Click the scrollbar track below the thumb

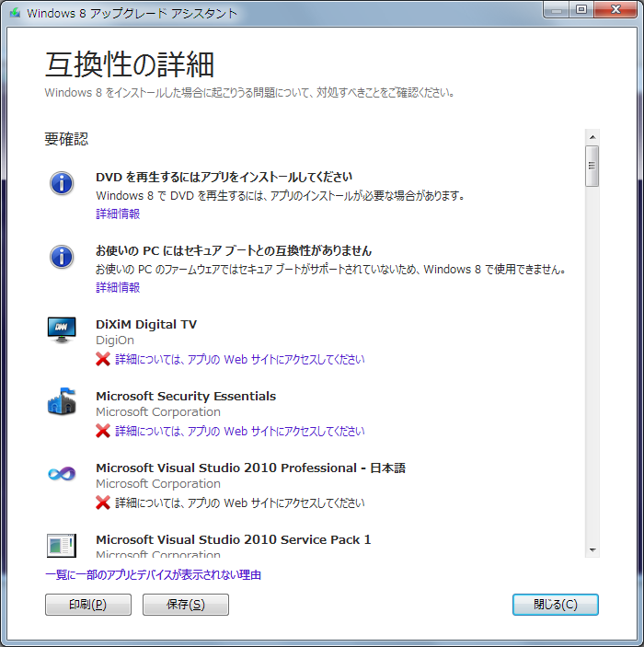(x=592, y=364)
